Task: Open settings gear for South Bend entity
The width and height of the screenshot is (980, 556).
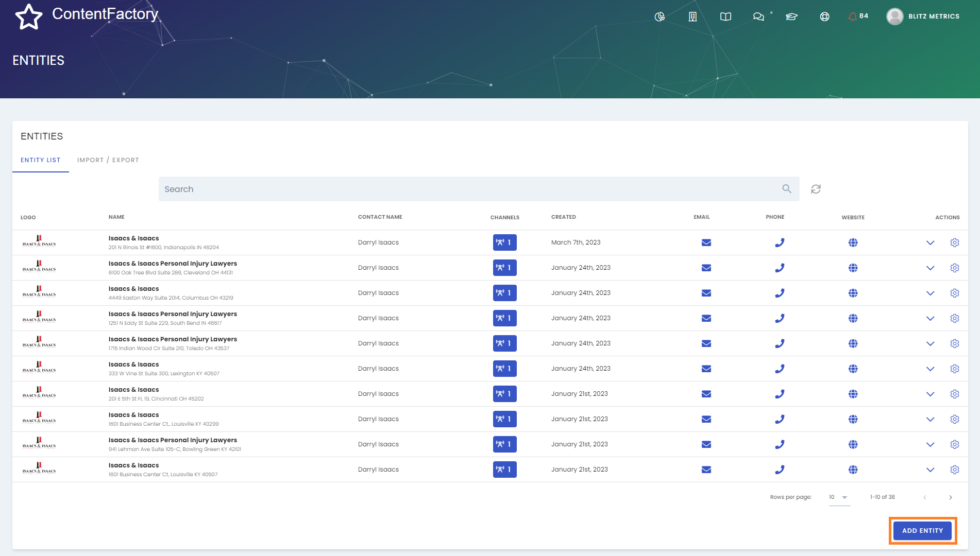Action: click(955, 318)
